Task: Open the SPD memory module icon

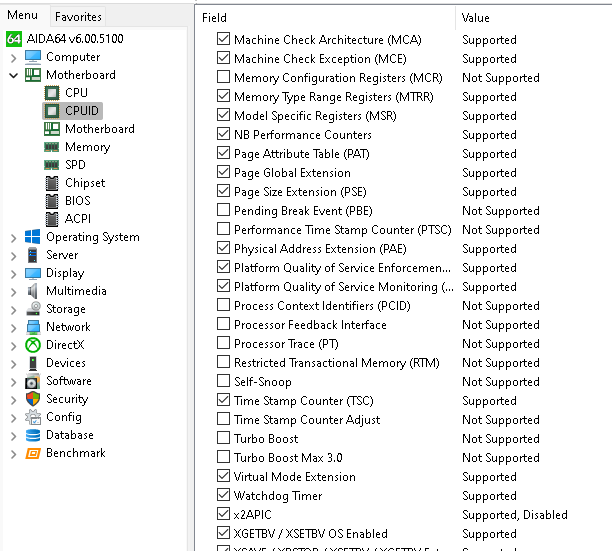Action: point(51,165)
